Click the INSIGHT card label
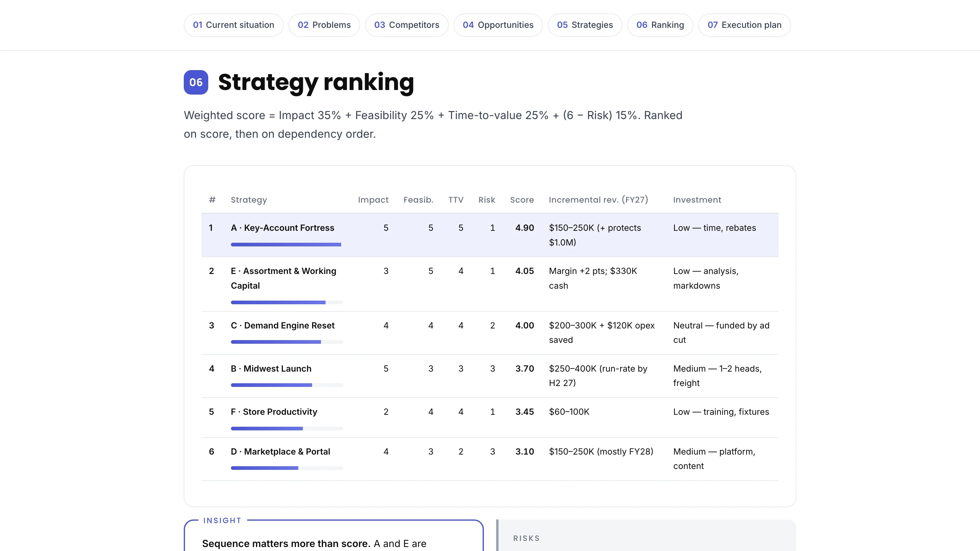The height and width of the screenshot is (551, 980). tap(222, 521)
